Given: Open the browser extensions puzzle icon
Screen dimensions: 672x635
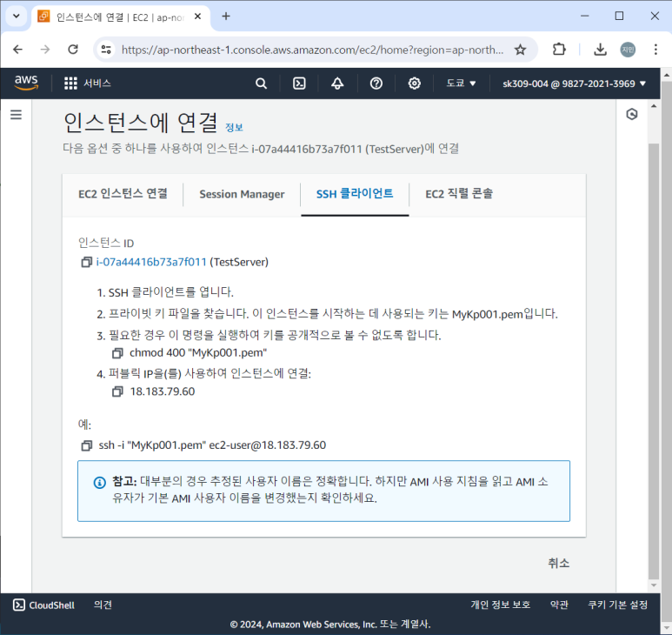Looking at the screenshot, I should (559, 50).
